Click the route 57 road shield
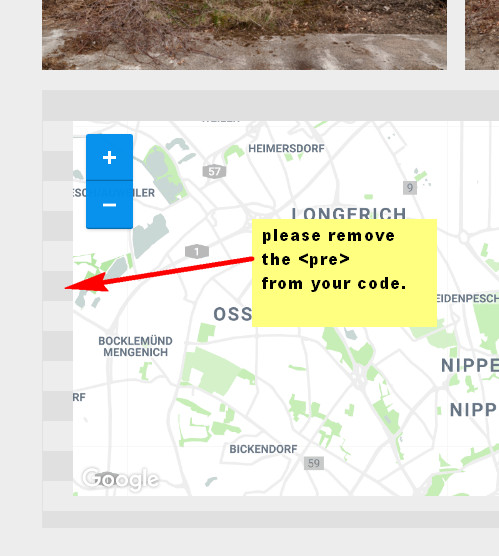This screenshot has height=556, width=499. (214, 172)
